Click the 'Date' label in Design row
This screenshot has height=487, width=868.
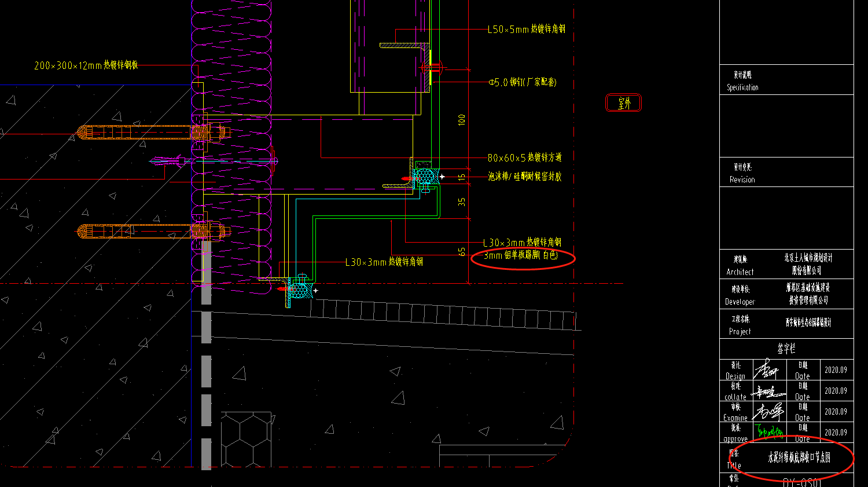803,376
